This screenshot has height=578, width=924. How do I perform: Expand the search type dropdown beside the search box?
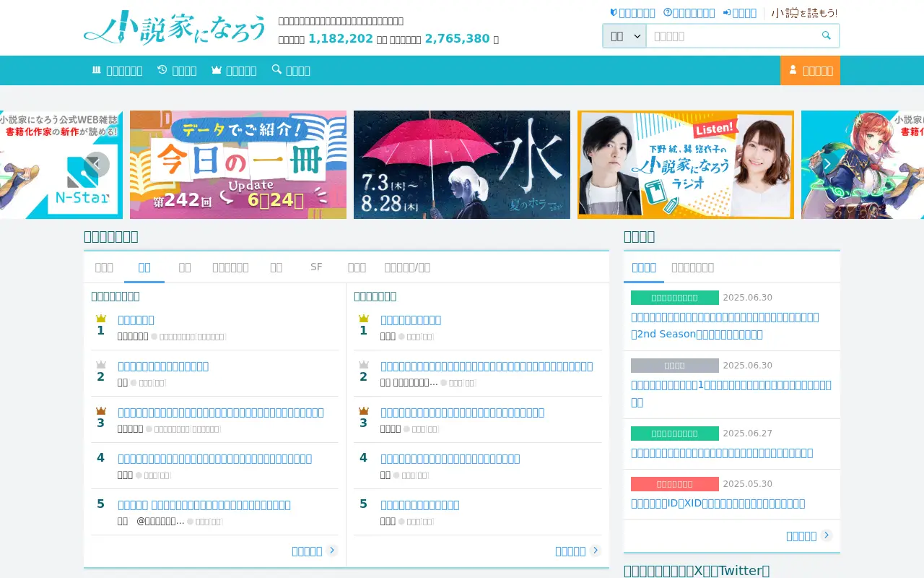(x=624, y=35)
